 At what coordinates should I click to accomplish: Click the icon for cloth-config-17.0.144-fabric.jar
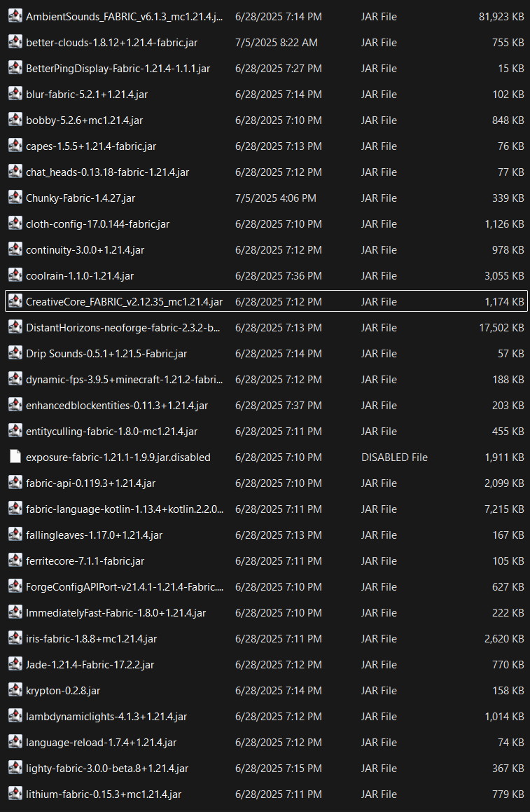[x=15, y=223]
